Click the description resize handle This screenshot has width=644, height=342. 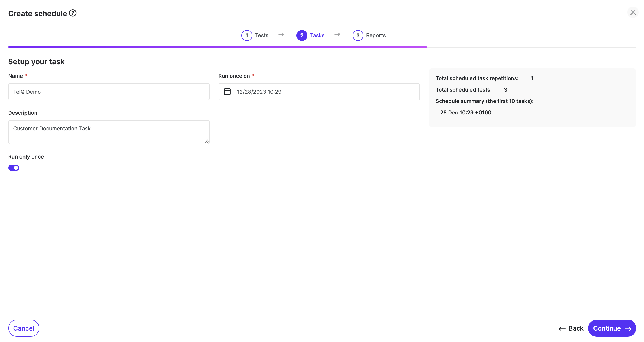pos(207,141)
